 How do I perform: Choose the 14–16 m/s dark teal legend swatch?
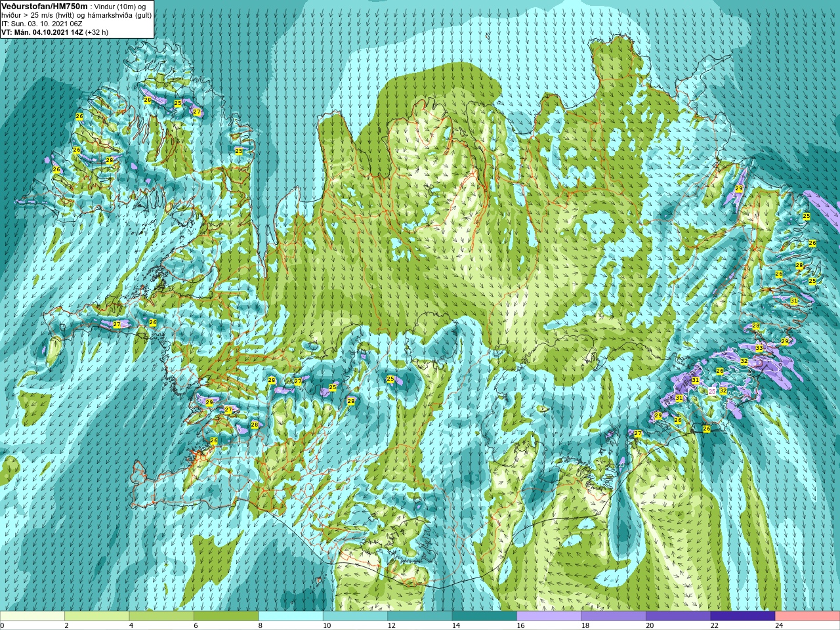pyautogui.click(x=485, y=616)
